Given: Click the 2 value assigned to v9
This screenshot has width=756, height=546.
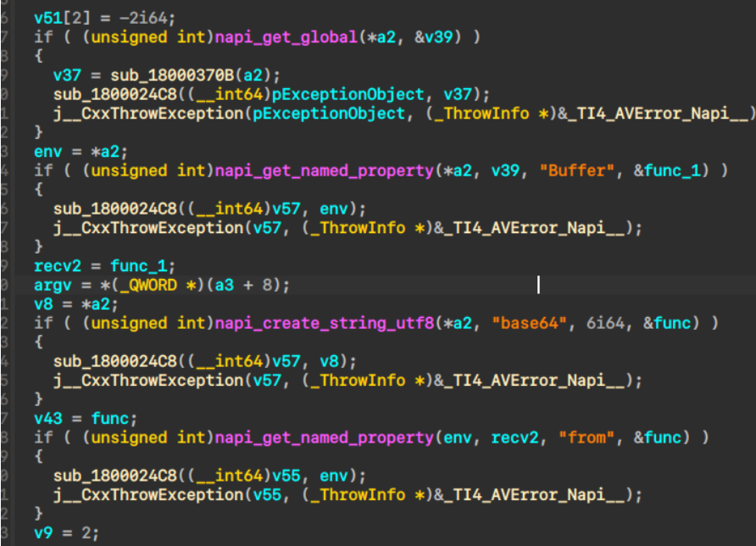Looking at the screenshot, I should coord(86,533).
